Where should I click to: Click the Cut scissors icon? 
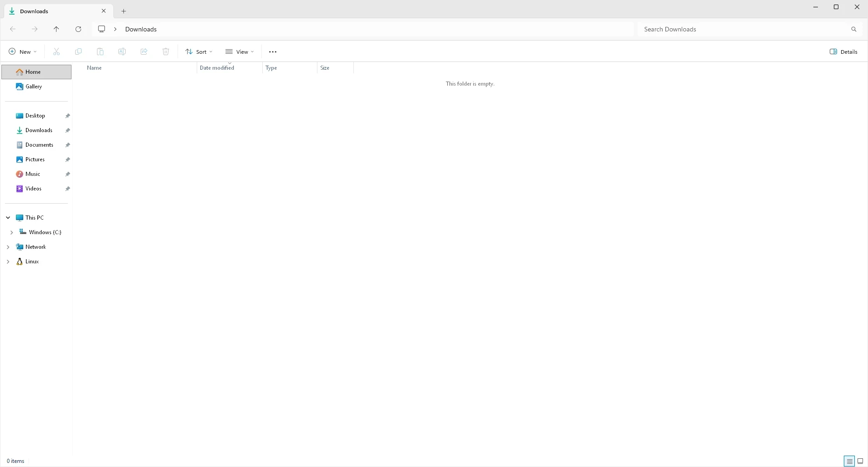(x=56, y=52)
